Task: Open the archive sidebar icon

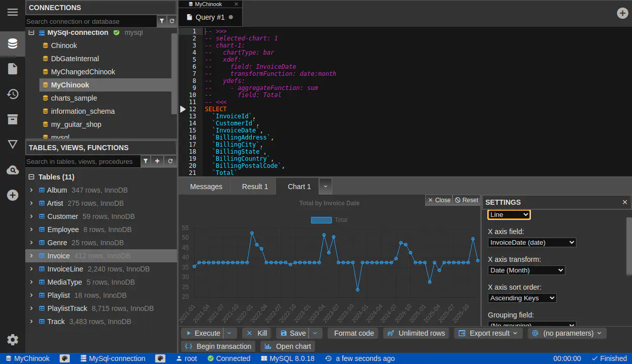Action: click(x=13, y=119)
